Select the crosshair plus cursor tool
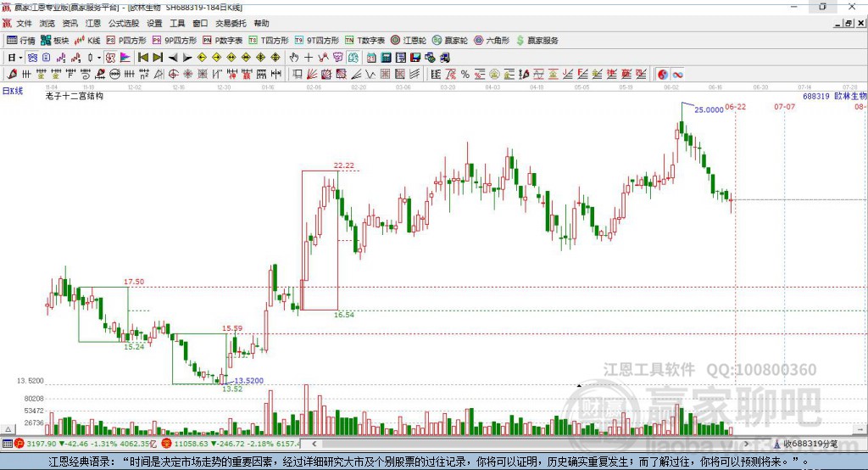The width and height of the screenshot is (868, 470). pyautogui.click(x=309, y=57)
